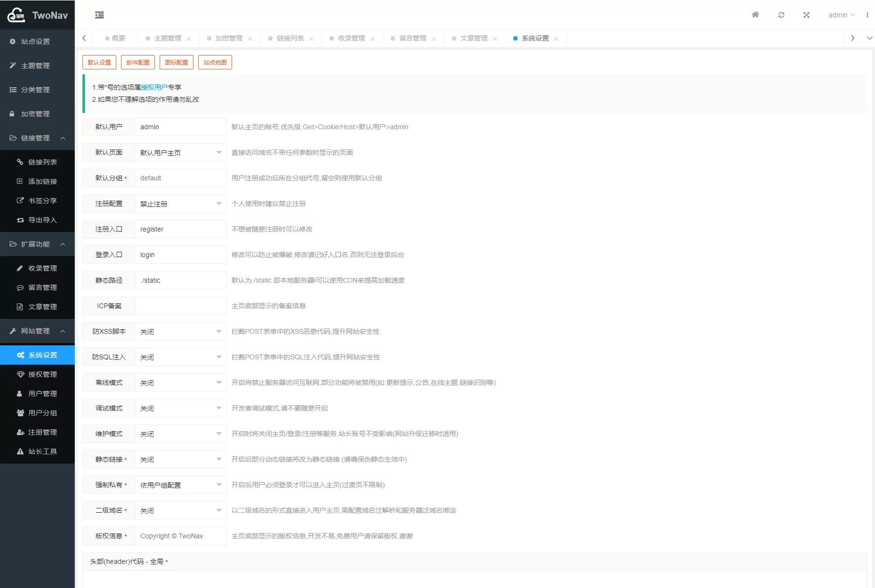Image resolution: width=875 pixels, height=588 pixels.
Task: Collapse the sidebar with the hamburger icon
Action: [99, 15]
